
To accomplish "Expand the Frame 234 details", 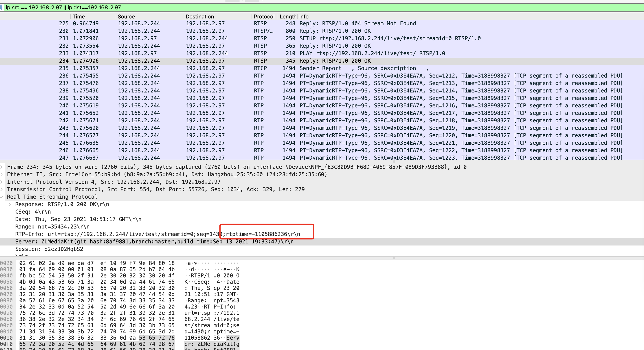I will tap(2, 167).
